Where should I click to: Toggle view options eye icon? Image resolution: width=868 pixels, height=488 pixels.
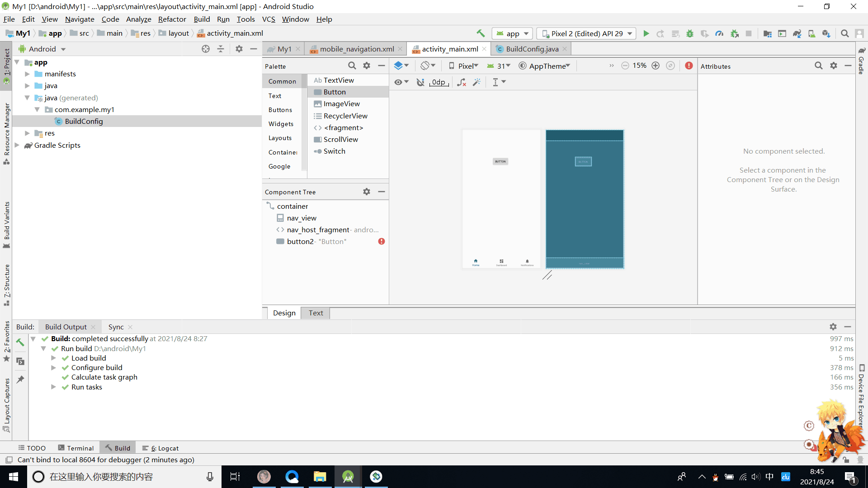pos(401,82)
